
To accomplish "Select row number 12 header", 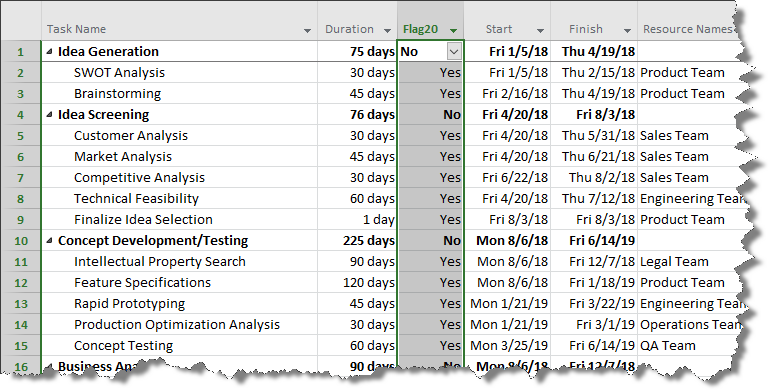I will click(x=21, y=282).
